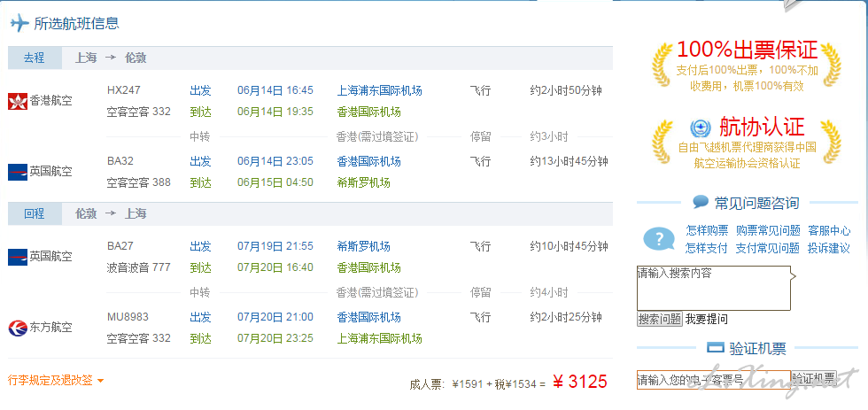Screen dimensions: 868x410
Task: Select the 去程 tab
Action: click(35, 58)
